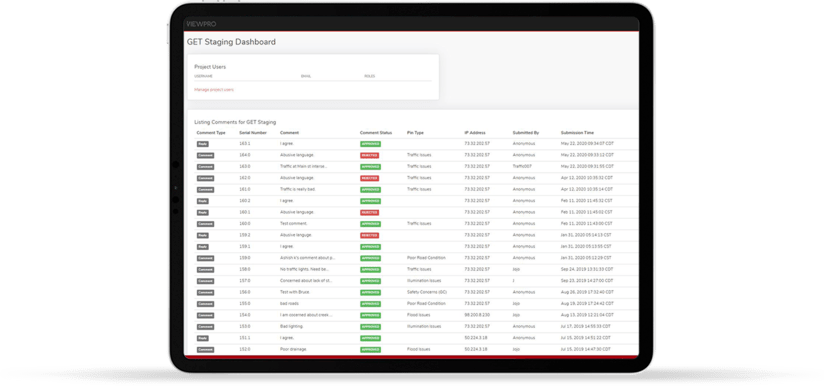This screenshot has width=824, height=386.
Task: Click the Pin Type column header
Action: coord(415,133)
